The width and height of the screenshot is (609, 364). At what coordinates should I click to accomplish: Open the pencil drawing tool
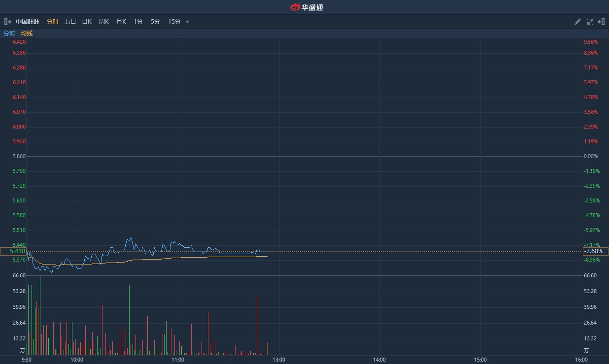[x=578, y=22]
